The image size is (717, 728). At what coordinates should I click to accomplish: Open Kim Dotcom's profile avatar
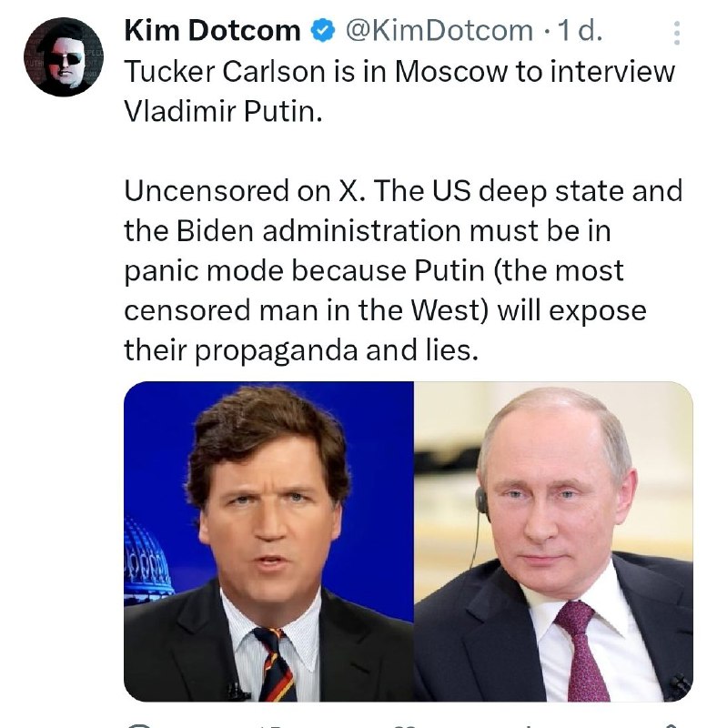[64, 56]
